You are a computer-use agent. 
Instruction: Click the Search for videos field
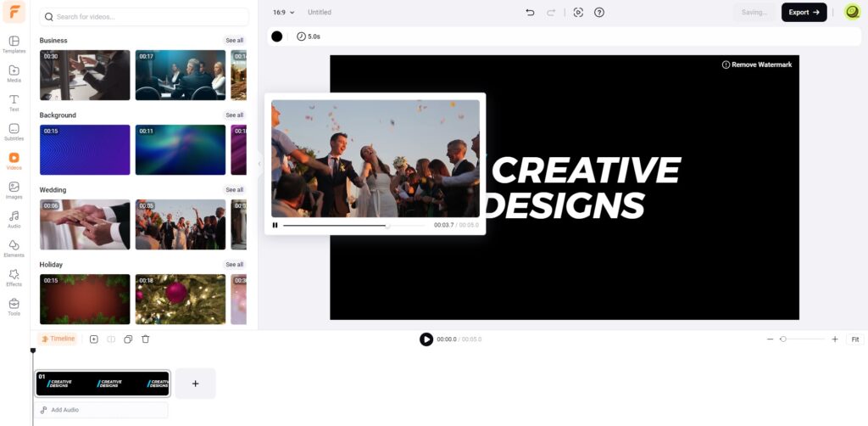click(x=144, y=17)
